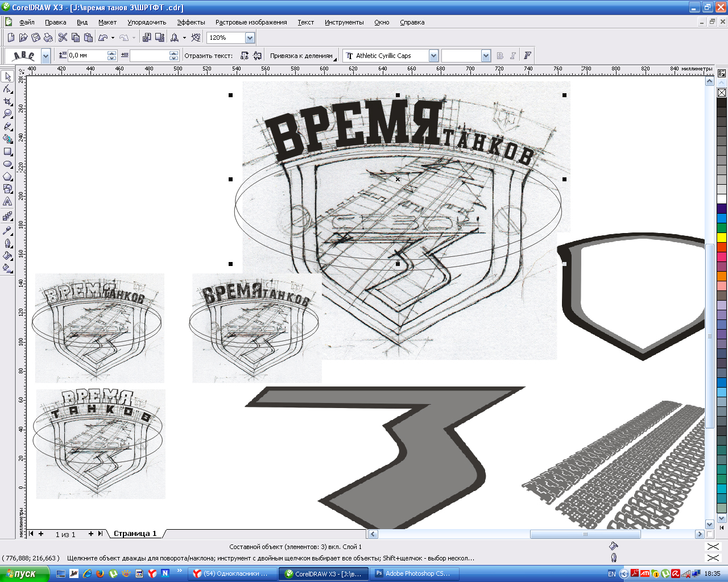This screenshot has width=728, height=582.
Task: Mirror text horizontally icon
Action: point(245,56)
